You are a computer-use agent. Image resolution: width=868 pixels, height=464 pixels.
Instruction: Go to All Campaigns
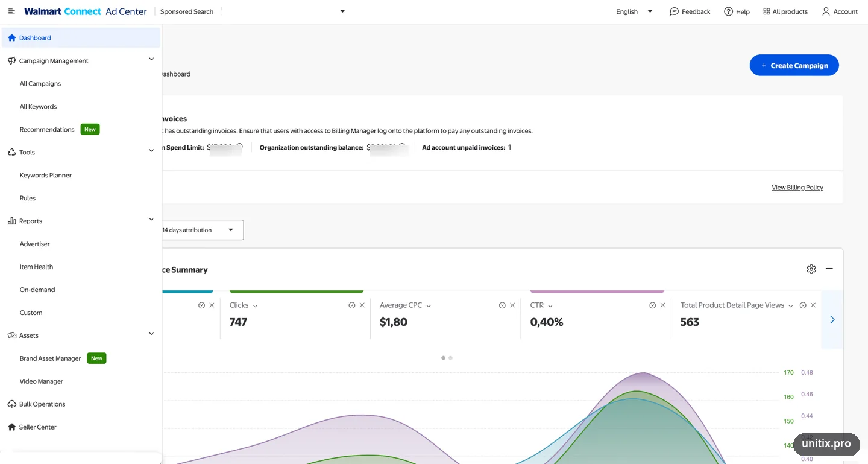tap(40, 84)
